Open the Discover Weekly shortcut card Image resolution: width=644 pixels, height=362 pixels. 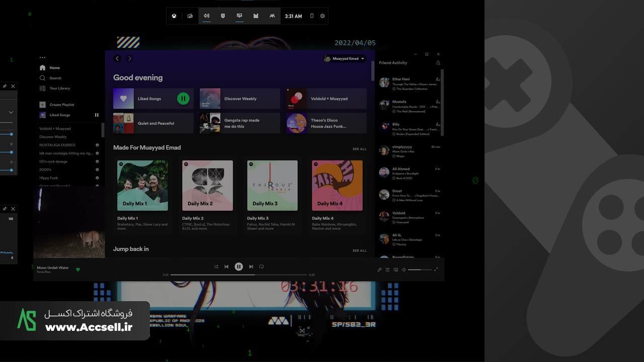point(239,99)
